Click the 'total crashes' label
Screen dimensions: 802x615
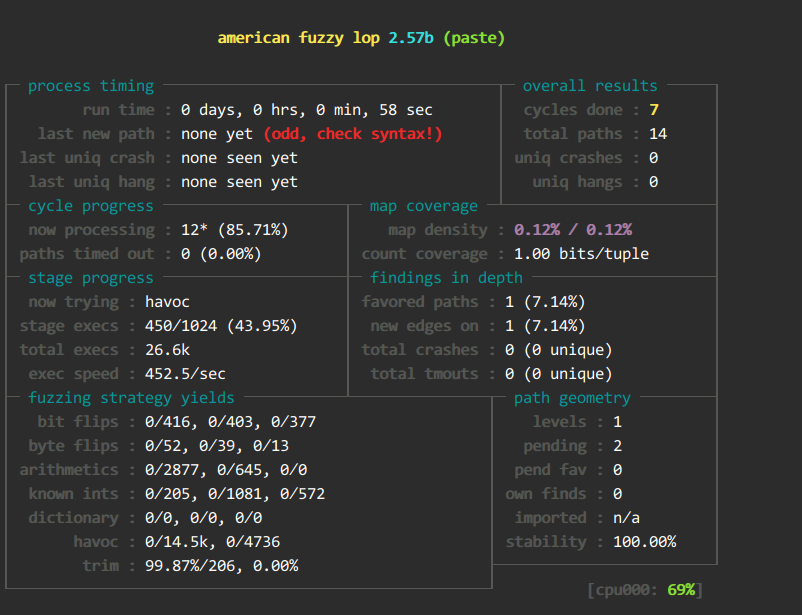pos(420,350)
